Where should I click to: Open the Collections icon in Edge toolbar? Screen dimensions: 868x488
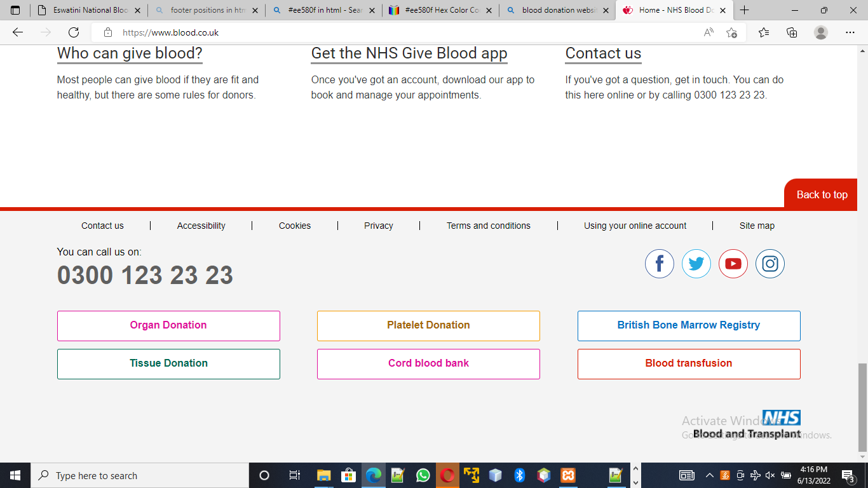(792, 32)
